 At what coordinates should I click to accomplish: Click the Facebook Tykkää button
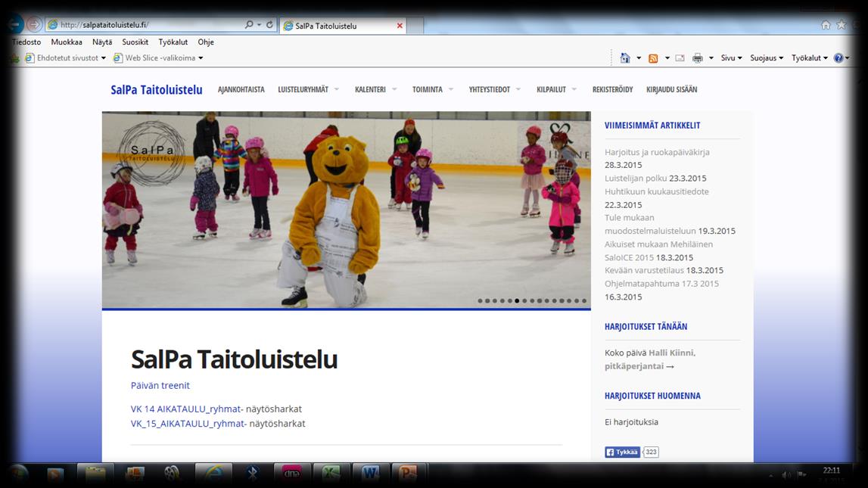tap(622, 452)
